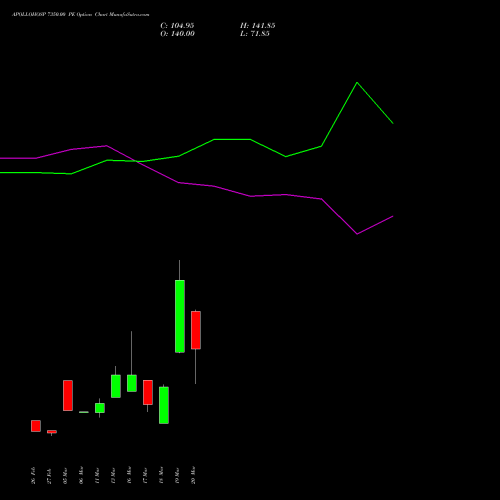Viewport: 500px width, 500px height.
Task: Click the 27 Feb date label
Action: [49, 475]
